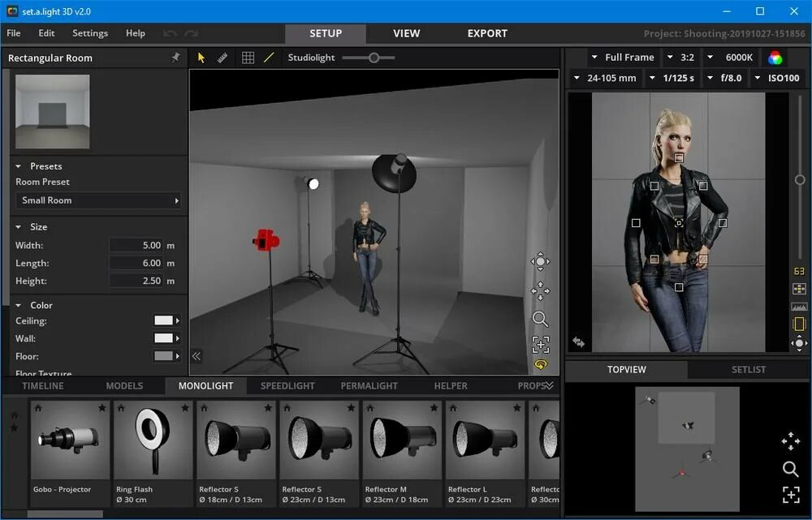The height and width of the screenshot is (520, 812).
Task: Open the 1/125 s shutter speed dropdown
Action: point(672,78)
